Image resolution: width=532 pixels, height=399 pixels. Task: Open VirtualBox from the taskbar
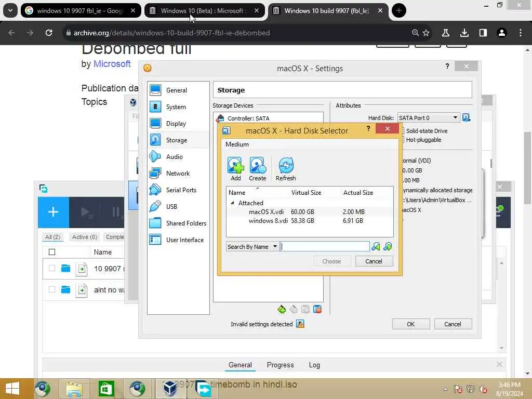169,389
